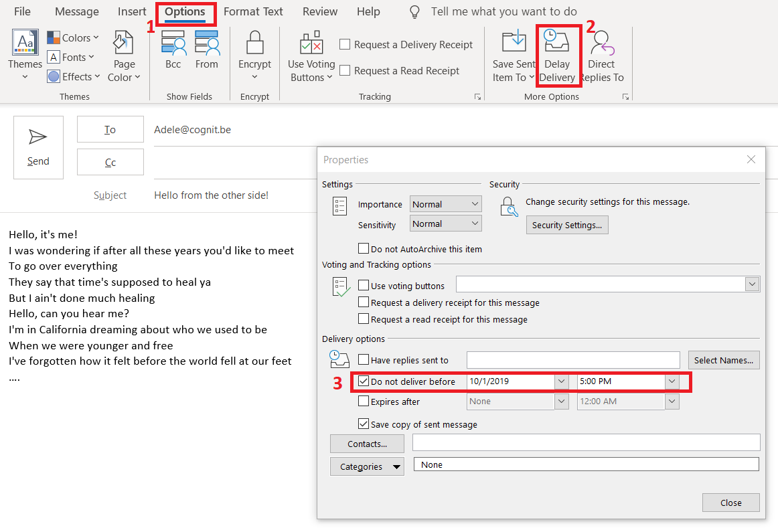Click the Have replies sent to text field

point(573,360)
